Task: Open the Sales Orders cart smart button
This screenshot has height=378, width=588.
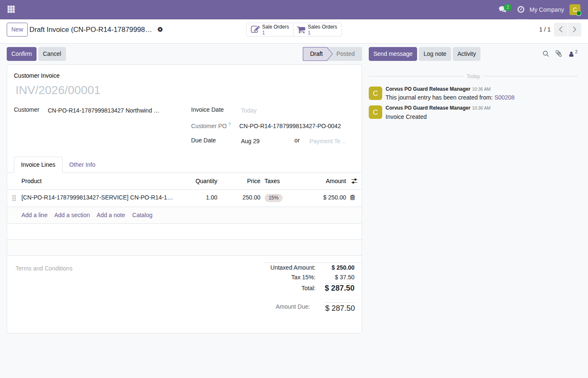Action: click(x=318, y=29)
